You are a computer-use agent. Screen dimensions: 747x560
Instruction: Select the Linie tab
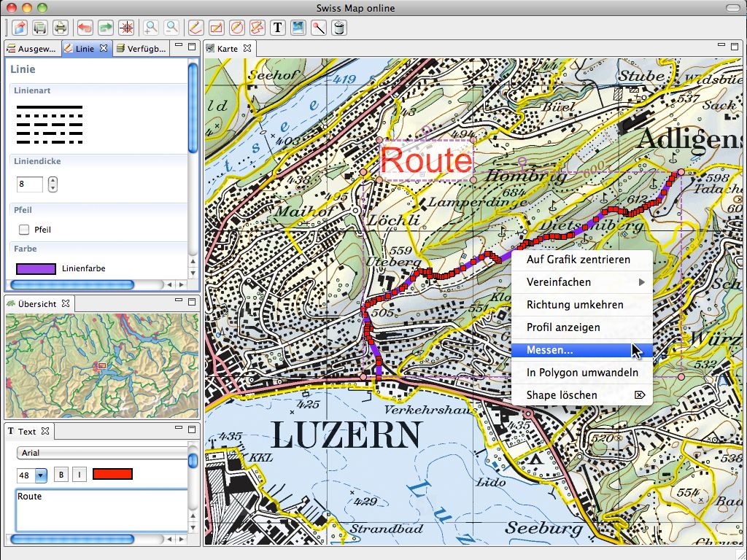tap(85, 49)
